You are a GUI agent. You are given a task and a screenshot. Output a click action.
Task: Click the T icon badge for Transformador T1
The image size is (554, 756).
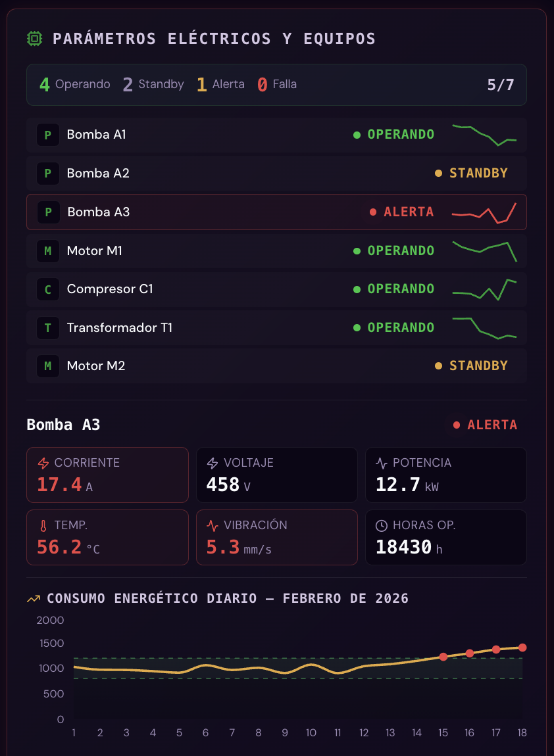click(47, 327)
